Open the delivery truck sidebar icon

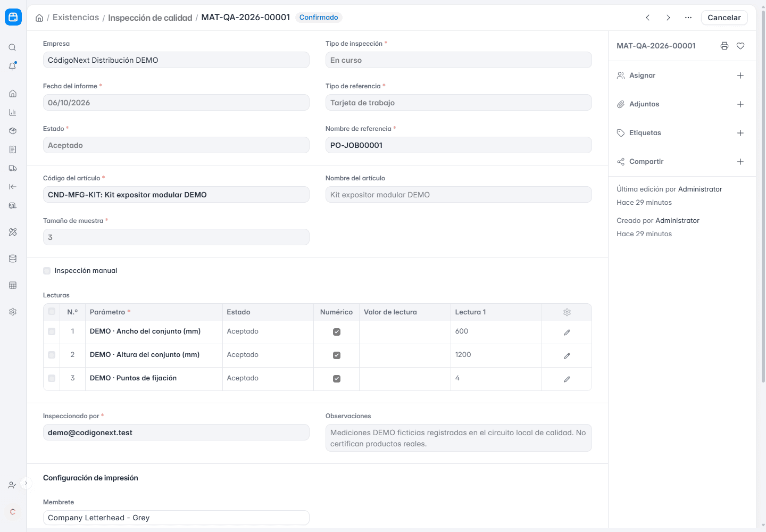pos(13,168)
